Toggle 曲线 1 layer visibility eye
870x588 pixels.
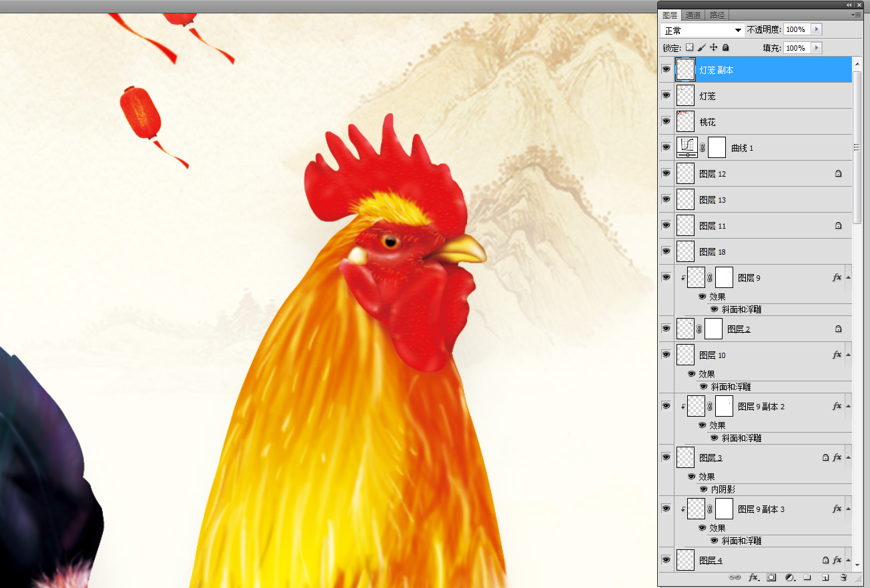click(666, 147)
